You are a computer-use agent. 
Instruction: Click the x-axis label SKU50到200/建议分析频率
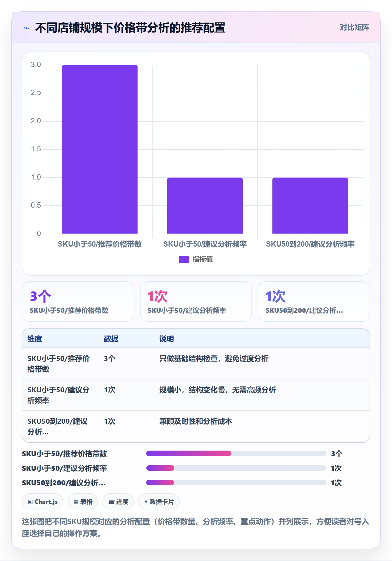pos(310,244)
